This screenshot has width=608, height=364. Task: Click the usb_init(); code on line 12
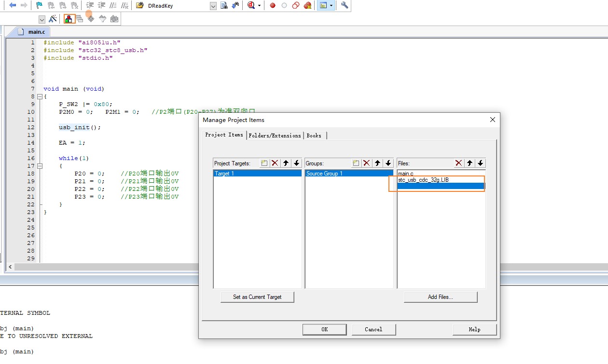(80, 127)
